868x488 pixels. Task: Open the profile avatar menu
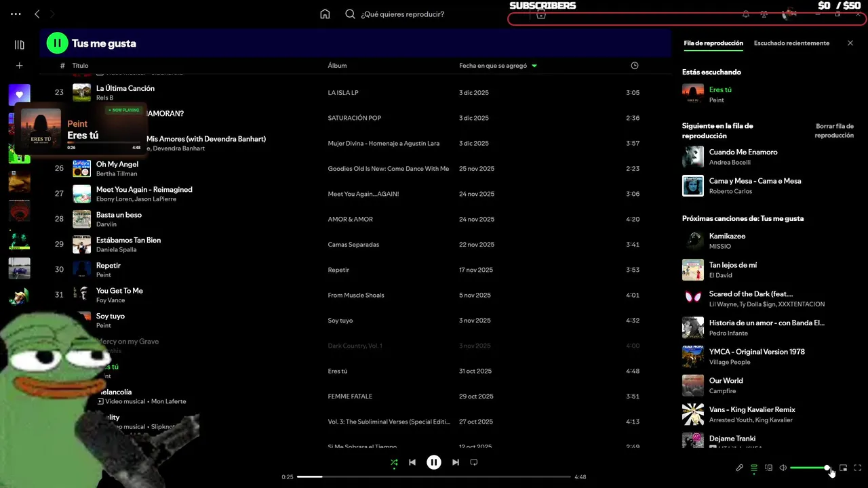click(789, 14)
